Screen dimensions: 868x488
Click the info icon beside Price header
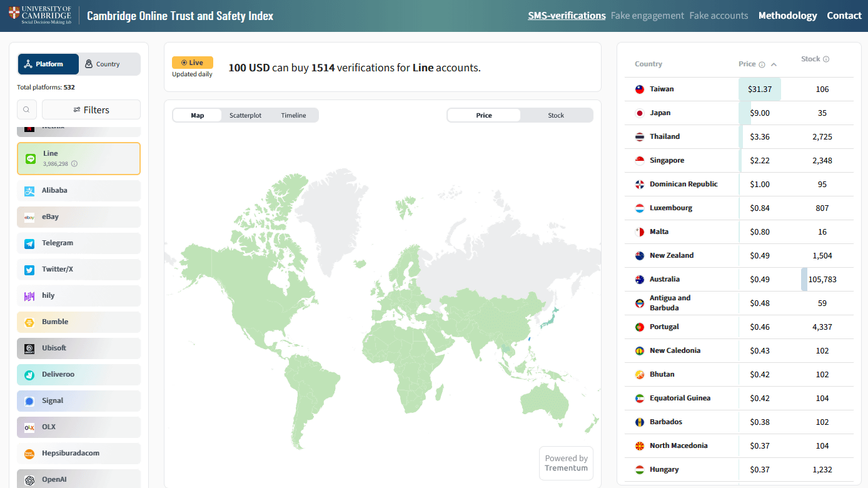tap(762, 64)
